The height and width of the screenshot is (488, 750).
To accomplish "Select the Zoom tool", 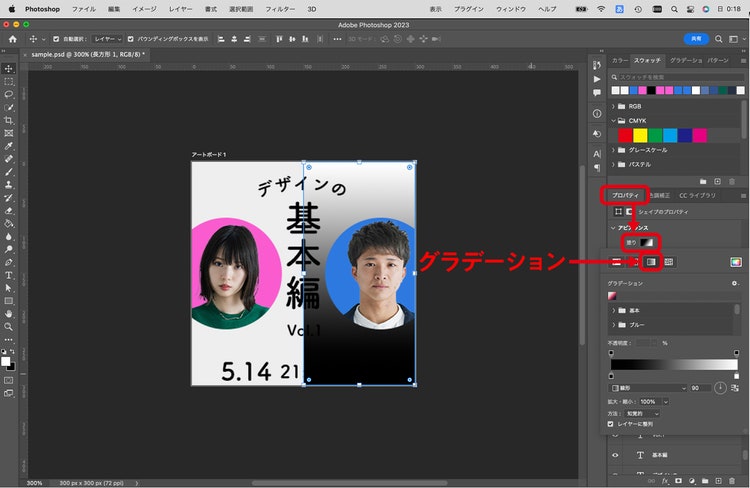I will click(9, 327).
